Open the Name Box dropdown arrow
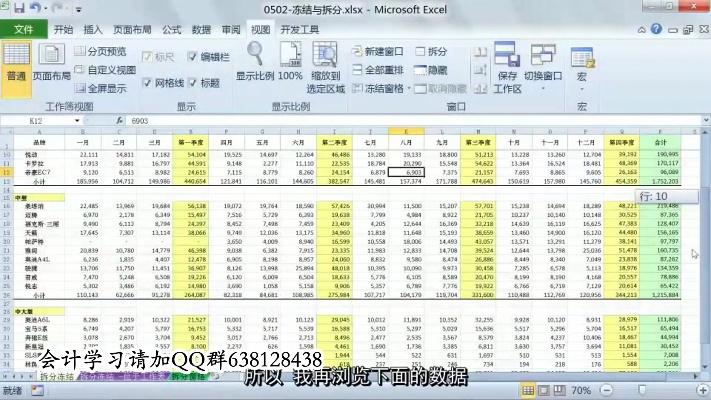This screenshot has width=711, height=400. (x=77, y=121)
